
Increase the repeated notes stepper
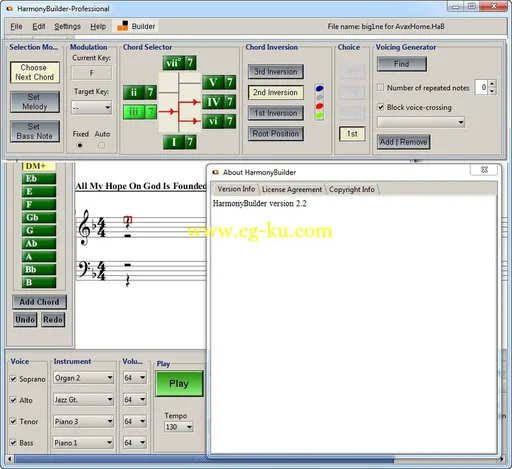click(492, 83)
